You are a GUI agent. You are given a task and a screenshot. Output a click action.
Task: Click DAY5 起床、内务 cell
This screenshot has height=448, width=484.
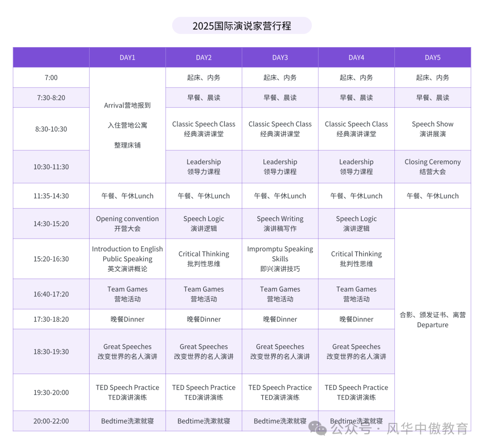point(432,78)
